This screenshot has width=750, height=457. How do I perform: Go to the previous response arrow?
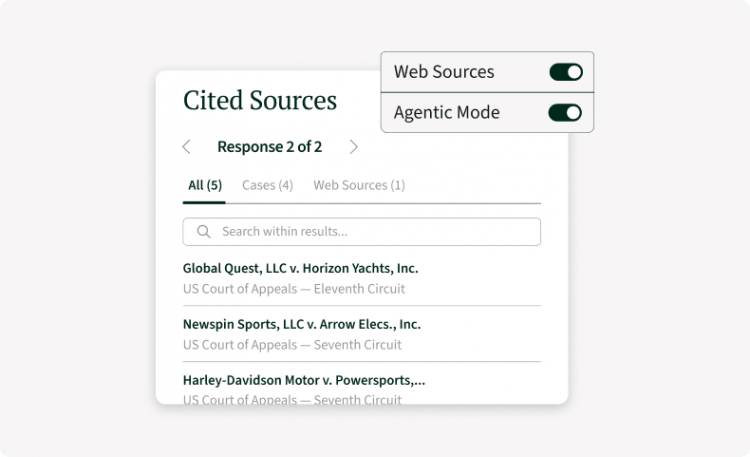point(187,146)
